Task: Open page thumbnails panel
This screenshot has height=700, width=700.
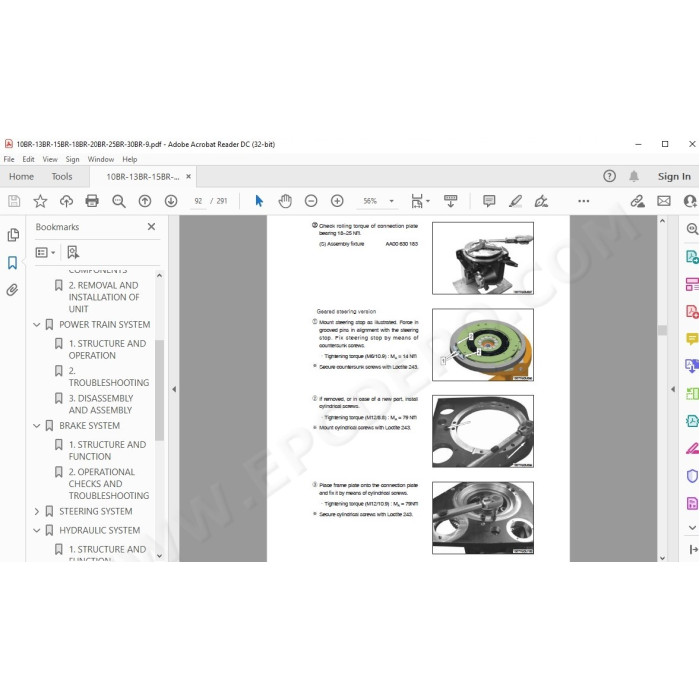Action: coord(13,235)
